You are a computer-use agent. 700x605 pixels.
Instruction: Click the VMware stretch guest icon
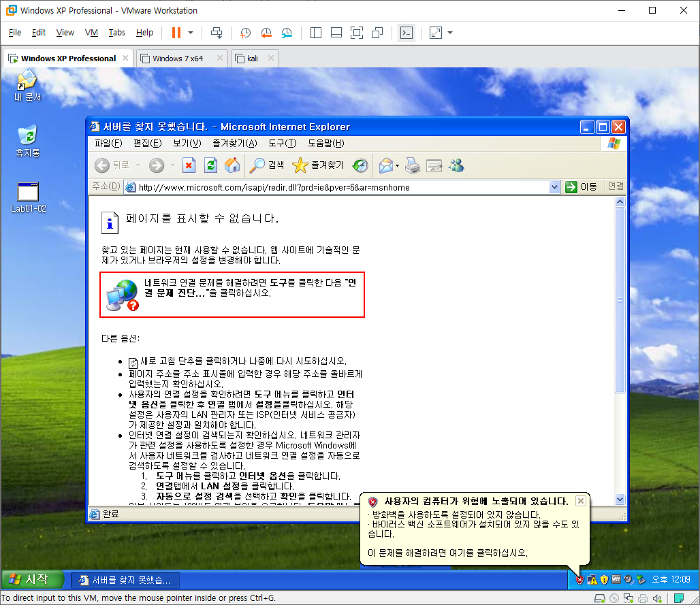point(435,33)
